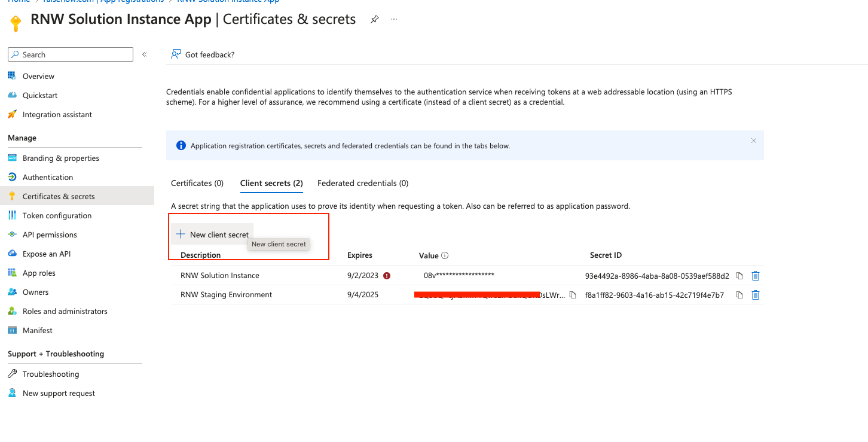This screenshot has height=442, width=868.
Task: Click the 9/4/2025 expiry date
Action: pyautogui.click(x=363, y=295)
